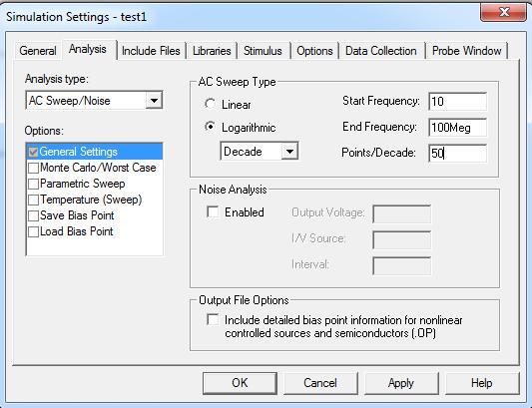Switch to the General tab

(x=38, y=51)
